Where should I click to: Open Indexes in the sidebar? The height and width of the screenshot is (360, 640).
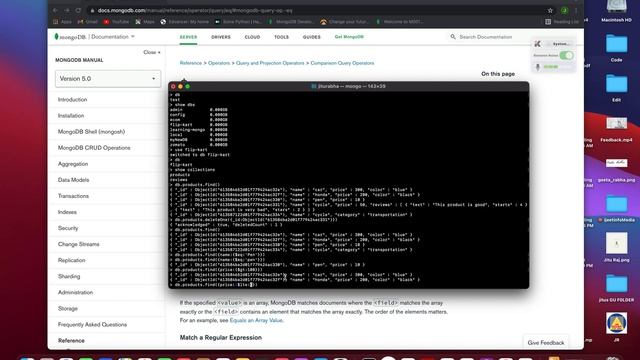pos(67,212)
